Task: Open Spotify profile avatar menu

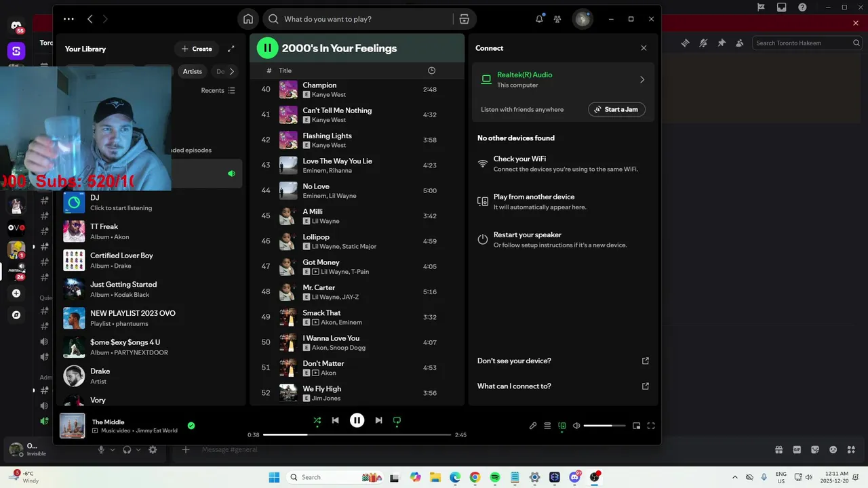Action: [582, 19]
